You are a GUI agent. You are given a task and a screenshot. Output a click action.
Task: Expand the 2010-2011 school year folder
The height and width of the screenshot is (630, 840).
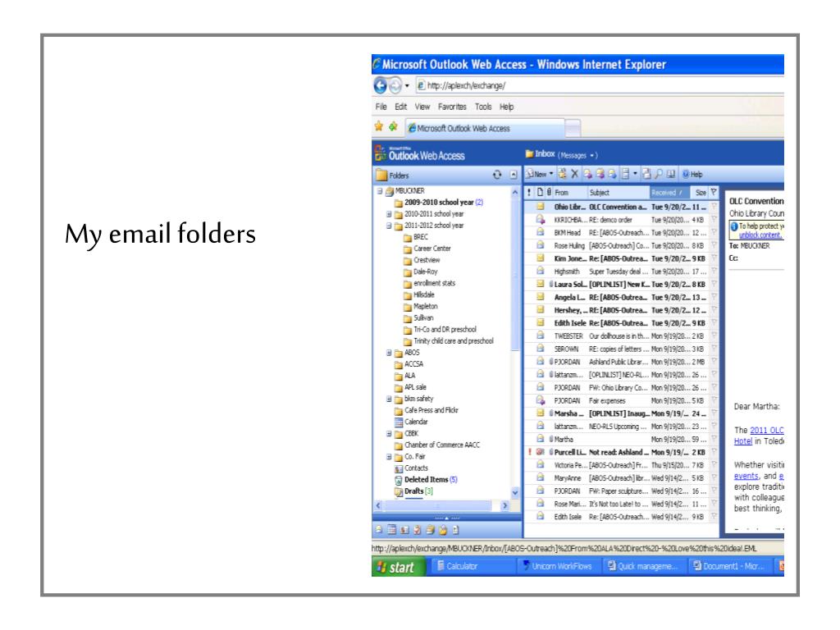[x=390, y=214]
